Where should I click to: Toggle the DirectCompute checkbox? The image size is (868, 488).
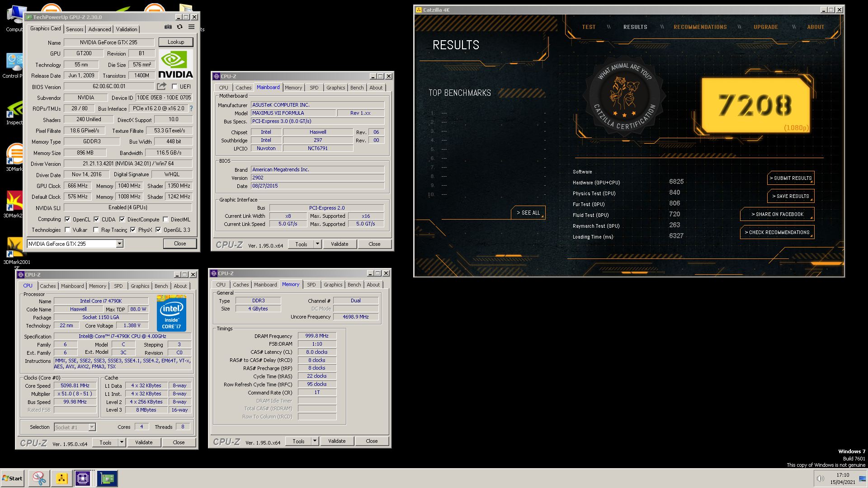point(122,220)
